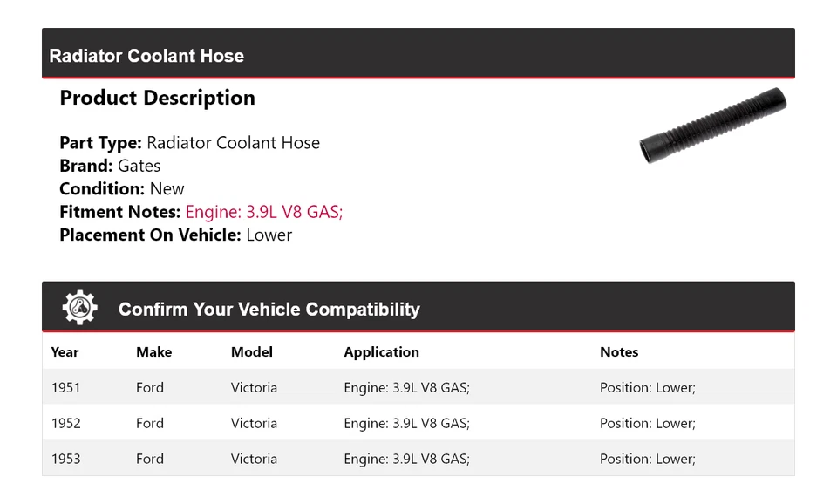Click the Condition: New line
The height and width of the screenshot is (504, 837).
coord(121,189)
